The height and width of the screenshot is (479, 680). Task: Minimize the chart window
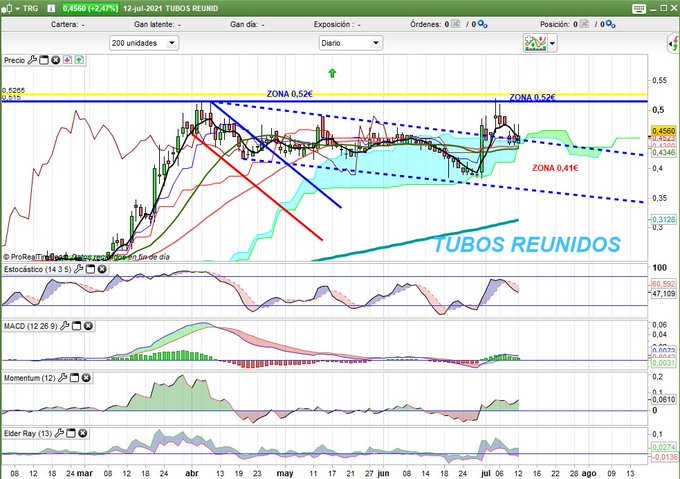pos(655,9)
